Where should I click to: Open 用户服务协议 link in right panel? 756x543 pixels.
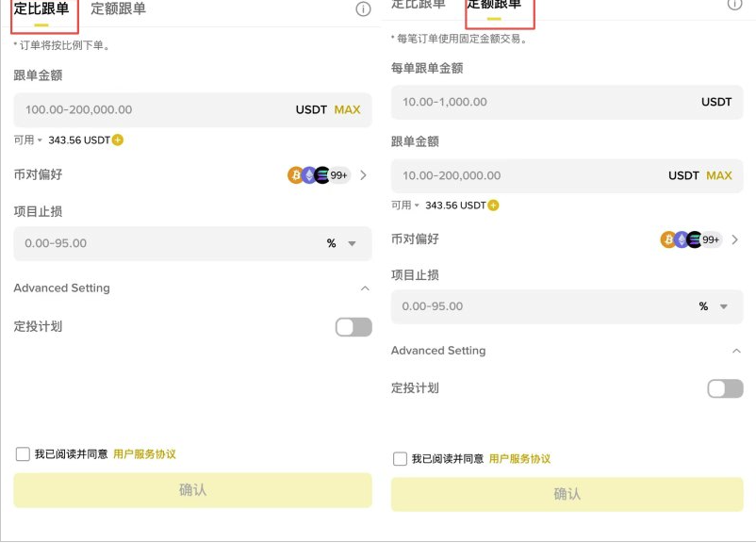[x=519, y=459]
